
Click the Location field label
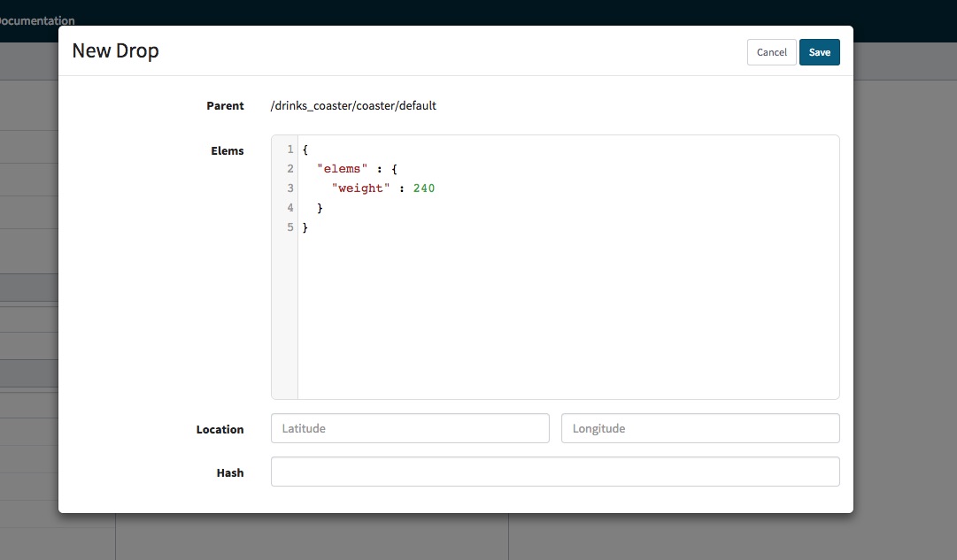220,429
